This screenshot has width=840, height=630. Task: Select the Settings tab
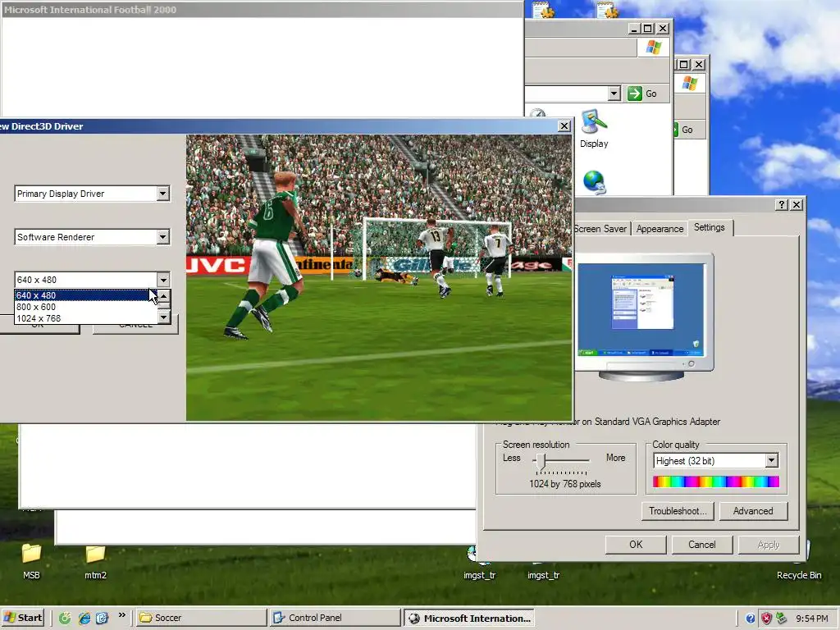[710, 227]
